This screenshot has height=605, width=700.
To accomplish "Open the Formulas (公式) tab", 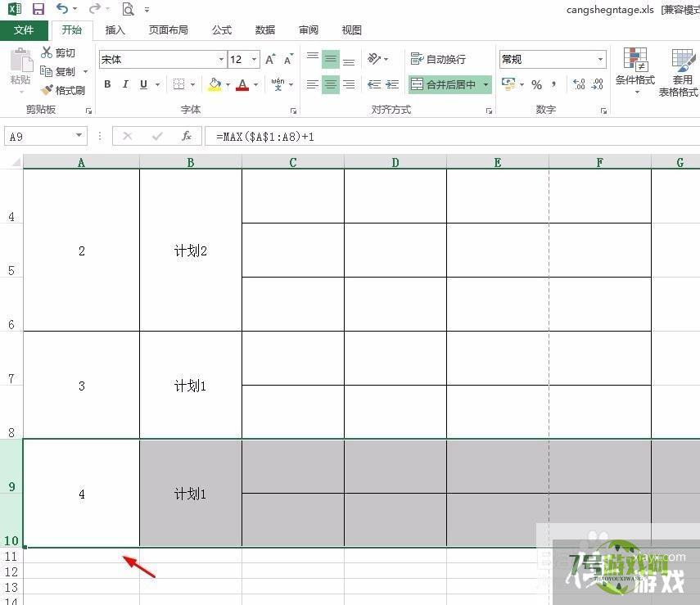I will [x=222, y=30].
